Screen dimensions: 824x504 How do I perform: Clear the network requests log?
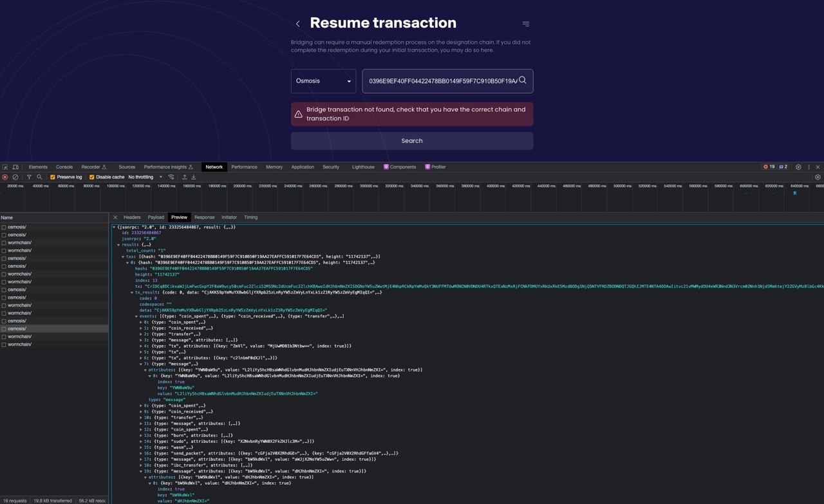pyautogui.click(x=17, y=176)
